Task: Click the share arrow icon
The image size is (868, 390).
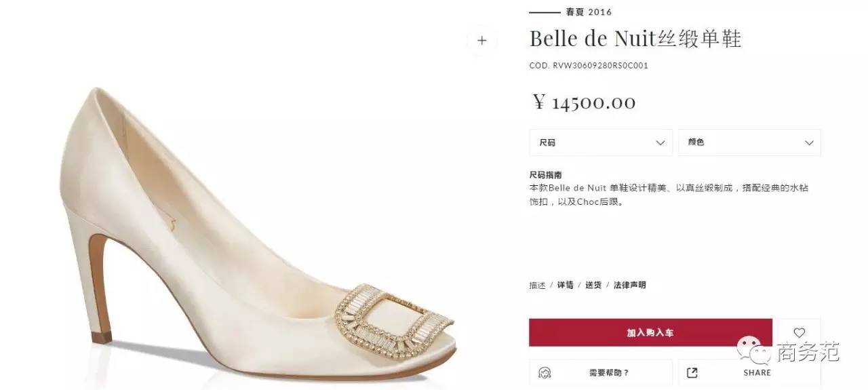Action: click(692, 373)
